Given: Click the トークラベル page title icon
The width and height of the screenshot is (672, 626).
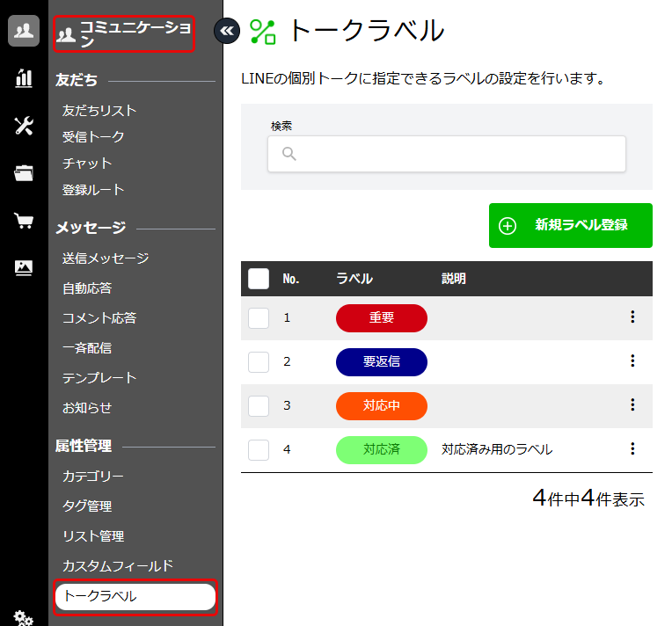Looking at the screenshot, I should 263,32.
